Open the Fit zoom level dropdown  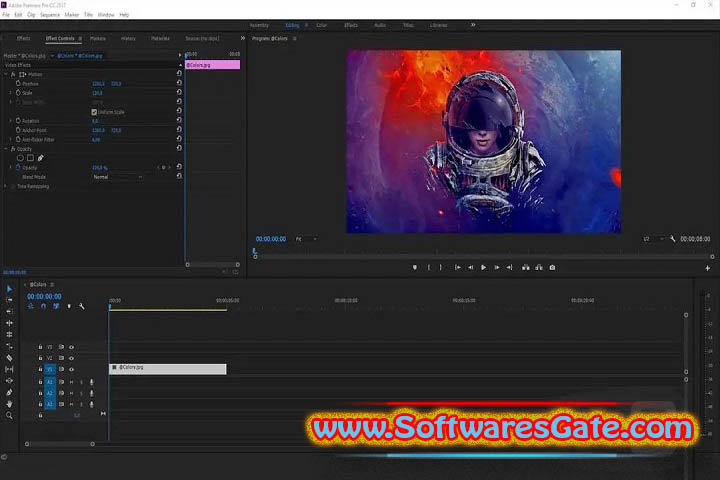306,239
